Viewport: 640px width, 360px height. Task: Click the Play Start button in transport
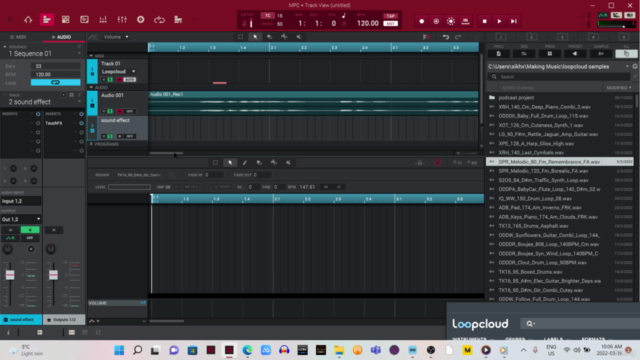[x=514, y=21]
